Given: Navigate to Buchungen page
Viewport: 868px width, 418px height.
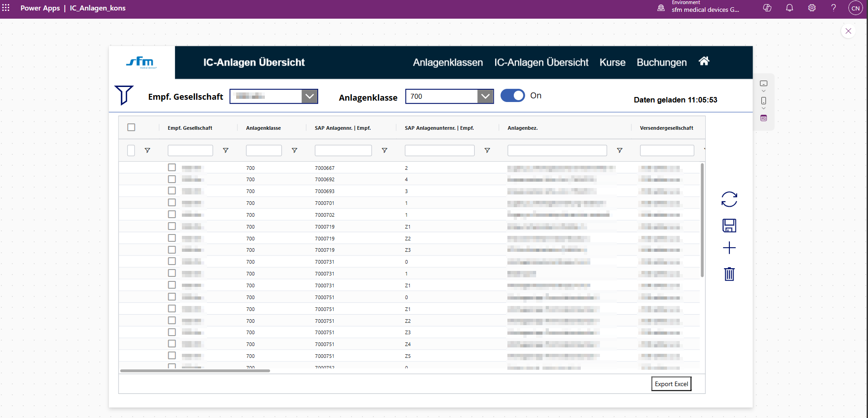Looking at the screenshot, I should click(661, 62).
